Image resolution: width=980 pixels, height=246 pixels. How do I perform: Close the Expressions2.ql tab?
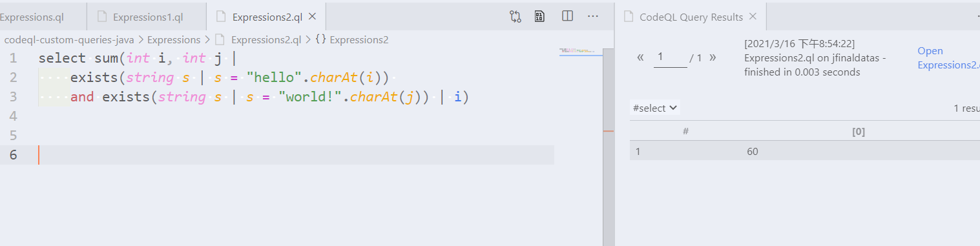pos(313,17)
